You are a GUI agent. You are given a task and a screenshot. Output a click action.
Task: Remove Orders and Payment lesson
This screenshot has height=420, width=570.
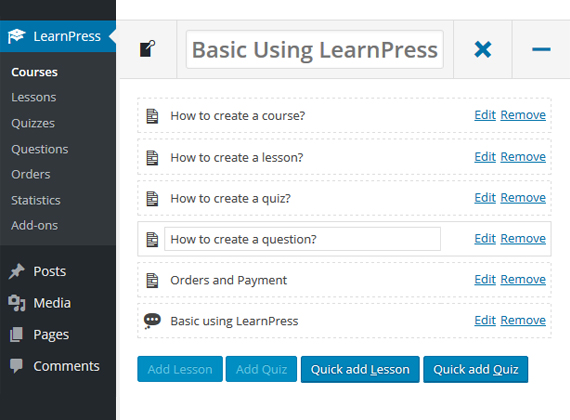(523, 279)
